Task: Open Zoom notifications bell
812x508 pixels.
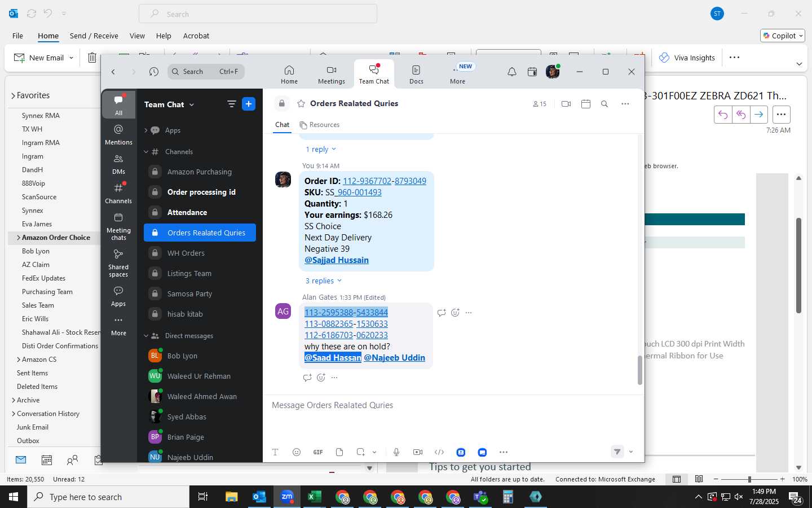Action: pyautogui.click(x=512, y=72)
